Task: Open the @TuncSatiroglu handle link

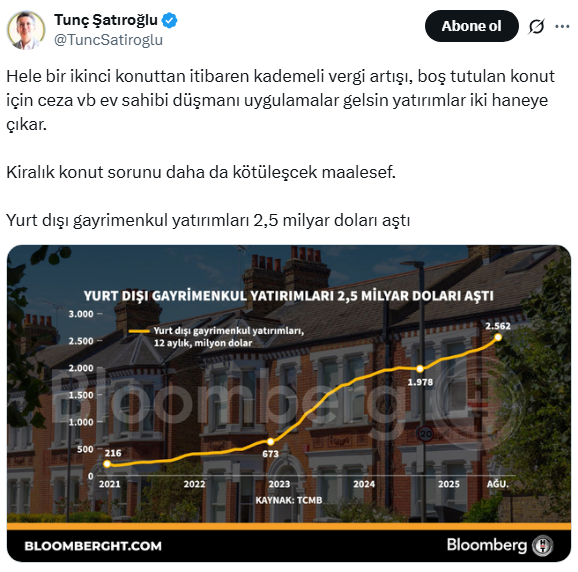Action: pos(108,40)
